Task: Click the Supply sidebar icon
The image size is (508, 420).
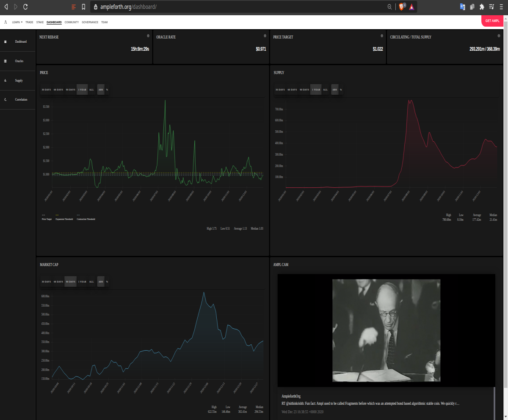Action: pyautogui.click(x=5, y=80)
